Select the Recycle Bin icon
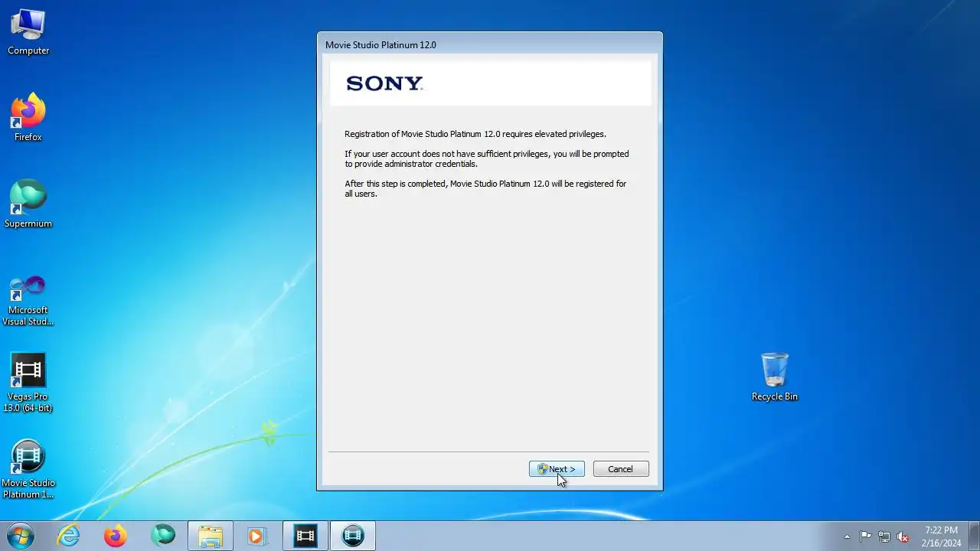 pyautogui.click(x=775, y=377)
